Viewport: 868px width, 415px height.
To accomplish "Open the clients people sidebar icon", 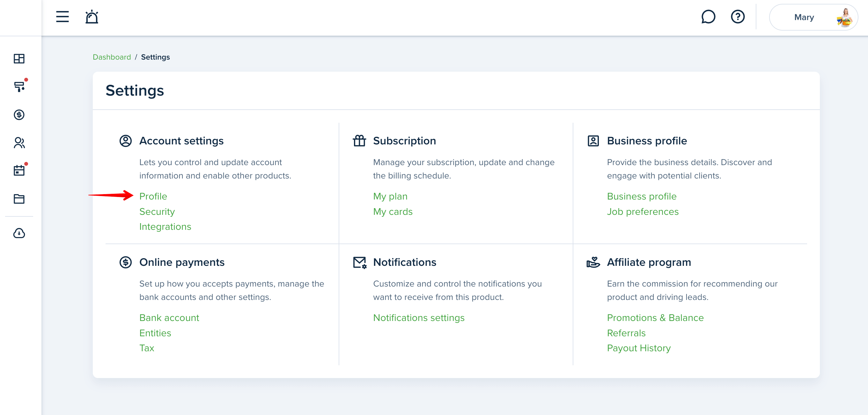I will click(x=19, y=143).
